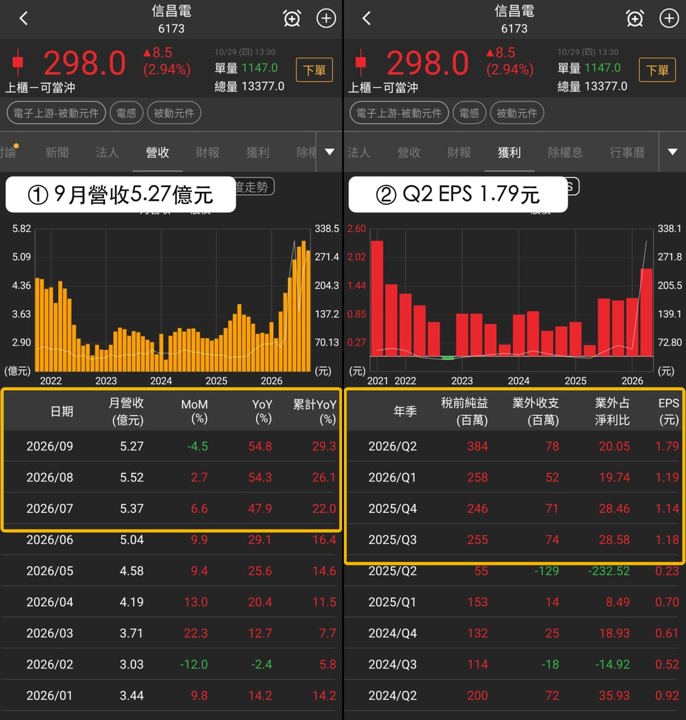Select the 2026/Q2 earnings row
This screenshot has width=686, height=720.
(514, 446)
